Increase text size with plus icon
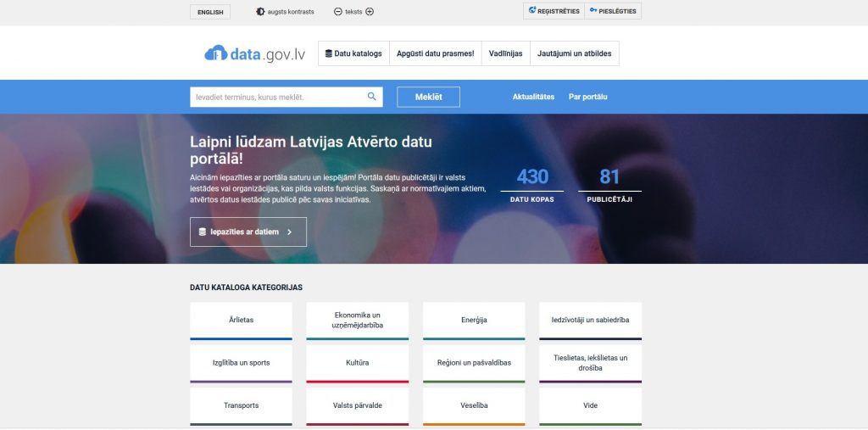The image size is (868, 430). tap(370, 12)
